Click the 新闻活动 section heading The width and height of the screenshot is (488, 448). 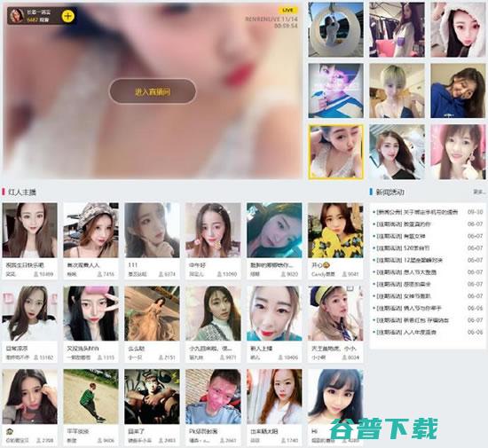click(390, 192)
